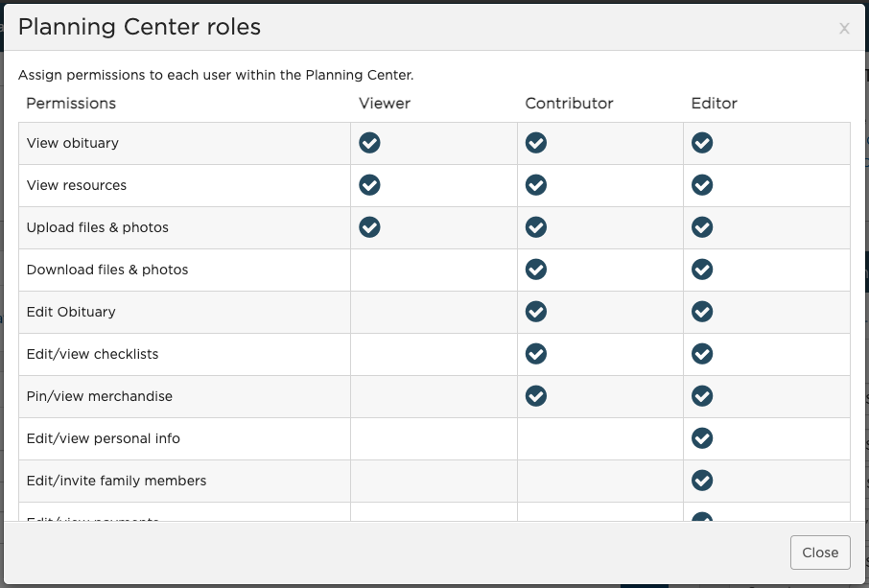
Task: Select the Viewer column header
Action: coord(384,103)
